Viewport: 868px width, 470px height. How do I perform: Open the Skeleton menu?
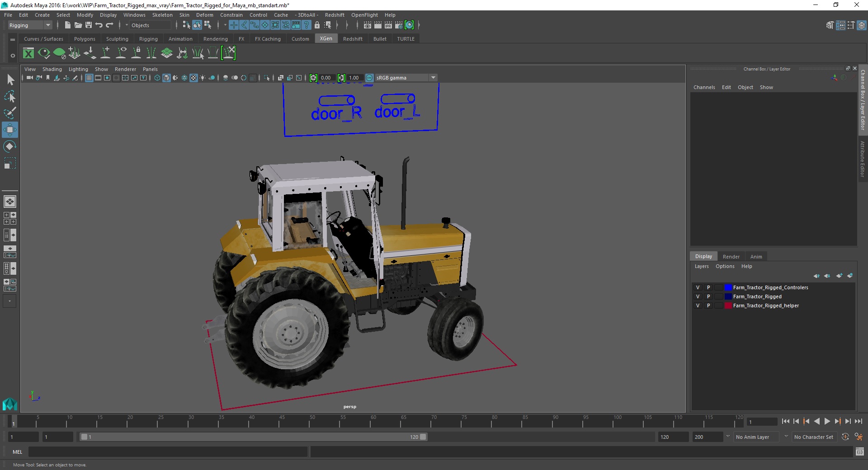click(x=162, y=15)
